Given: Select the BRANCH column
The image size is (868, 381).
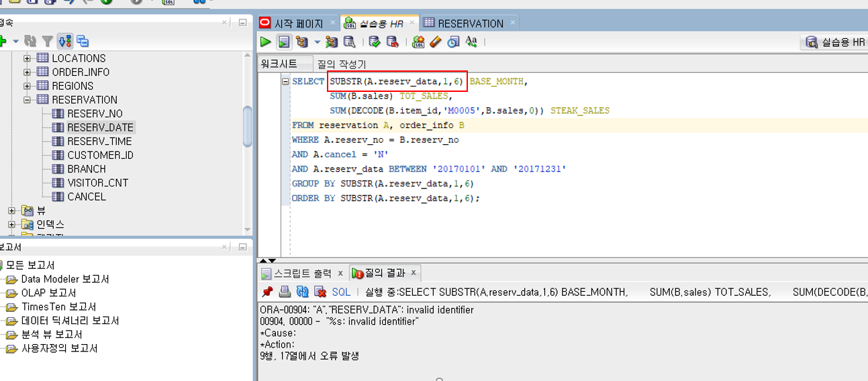Looking at the screenshot, I should pos(87,169).
